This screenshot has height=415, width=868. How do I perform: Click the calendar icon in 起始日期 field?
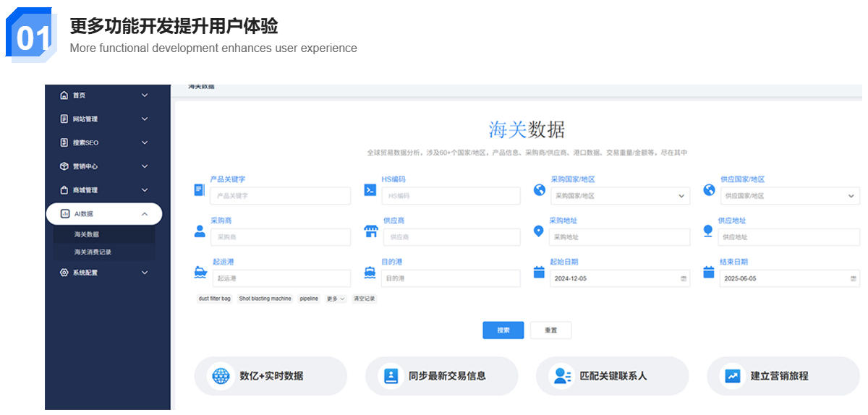pos(684,278)
